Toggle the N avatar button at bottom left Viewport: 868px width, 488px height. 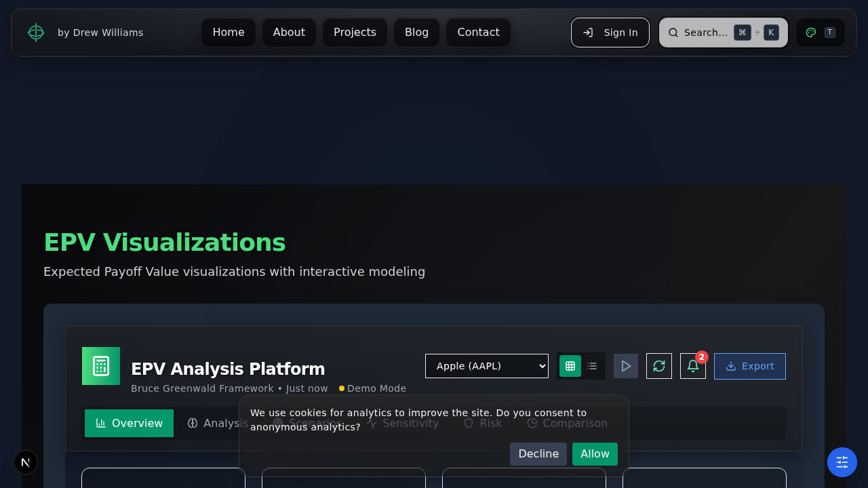coord(26,462)
